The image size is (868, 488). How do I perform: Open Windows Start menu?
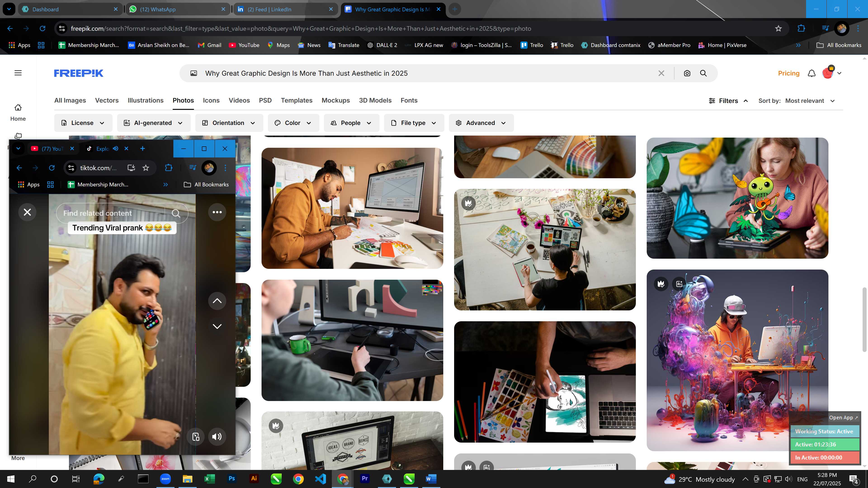click(x=11, y=479)
